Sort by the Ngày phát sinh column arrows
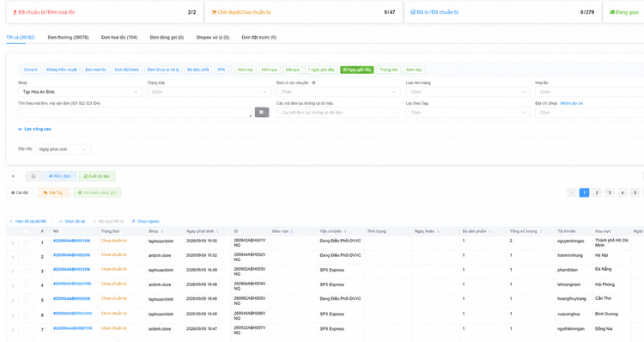 [218, 231]
